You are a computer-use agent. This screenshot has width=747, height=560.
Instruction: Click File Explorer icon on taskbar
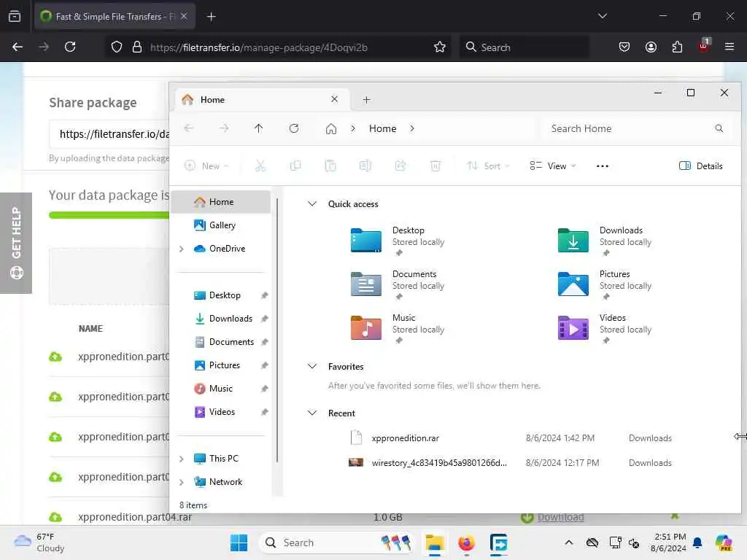[435, 542]
